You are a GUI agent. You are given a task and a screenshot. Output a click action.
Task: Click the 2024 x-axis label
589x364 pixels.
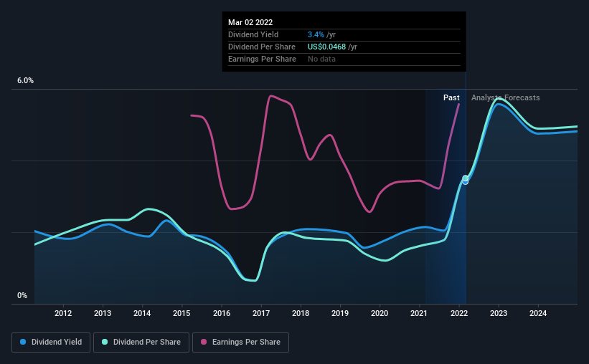point(538,313)
